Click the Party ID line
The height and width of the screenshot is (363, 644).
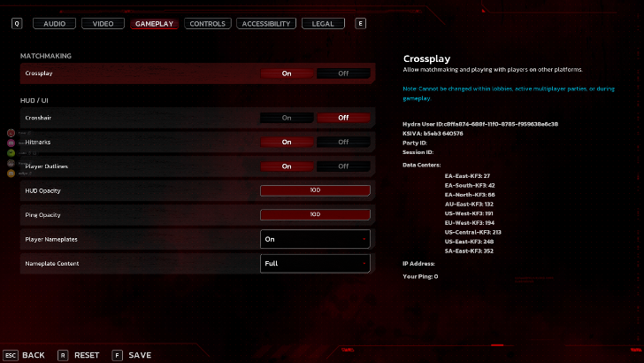[x=415, y=143]
